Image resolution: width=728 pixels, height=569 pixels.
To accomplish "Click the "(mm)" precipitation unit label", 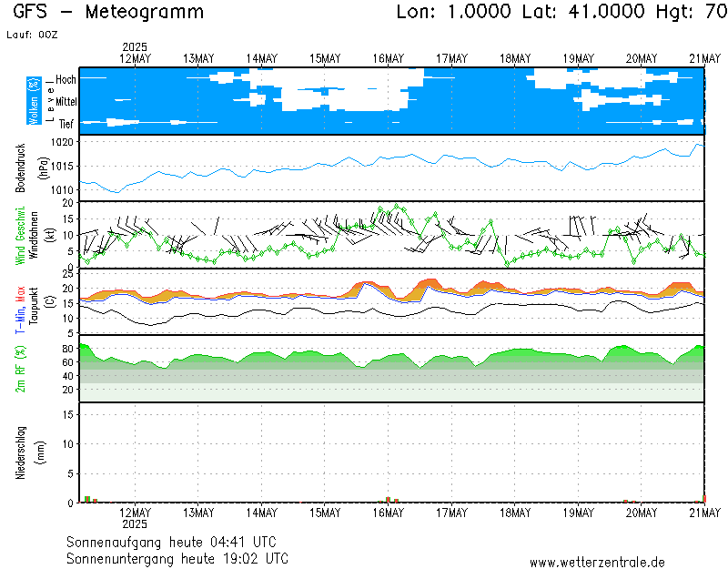I will click(x=41, y=452).
